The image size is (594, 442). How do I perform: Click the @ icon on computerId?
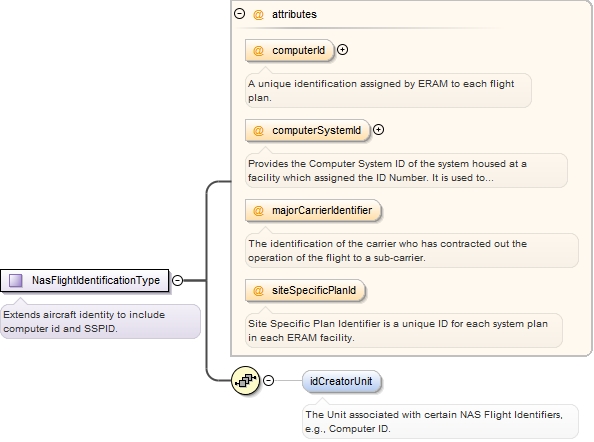(x=258, y=50)
